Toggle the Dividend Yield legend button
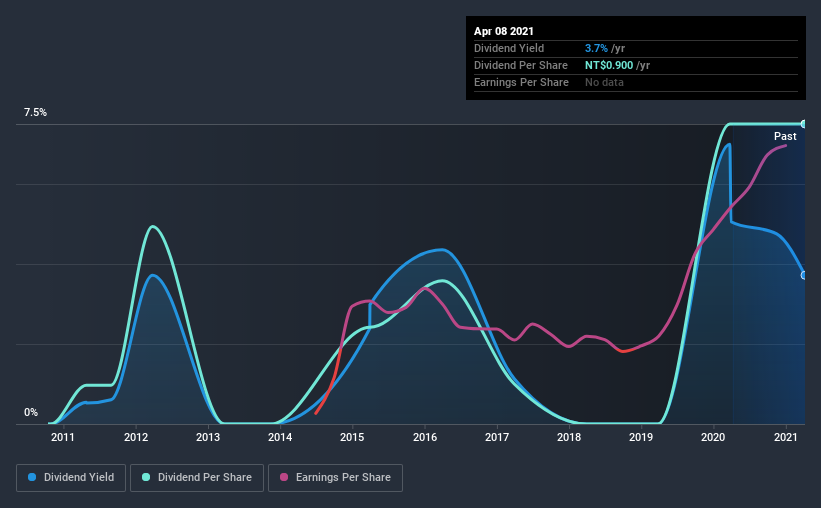The width and height of the screenshot is (821, 508). tap(71, 478)
